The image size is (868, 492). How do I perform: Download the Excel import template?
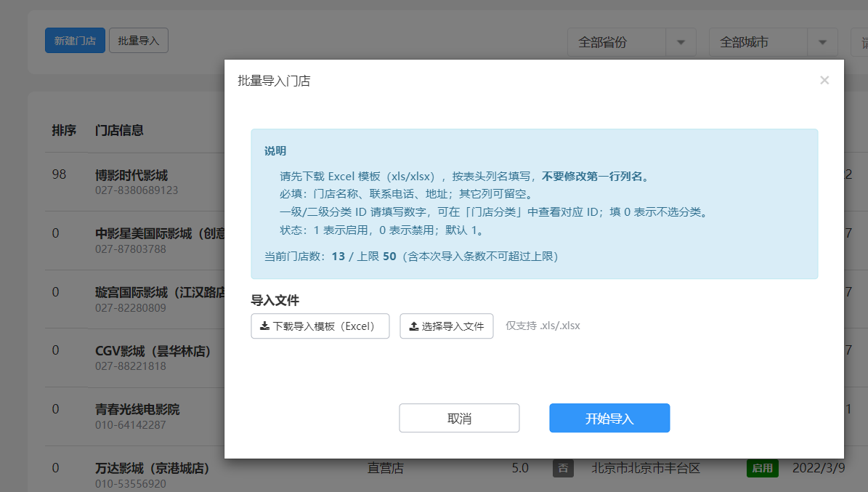pos(320,326)
